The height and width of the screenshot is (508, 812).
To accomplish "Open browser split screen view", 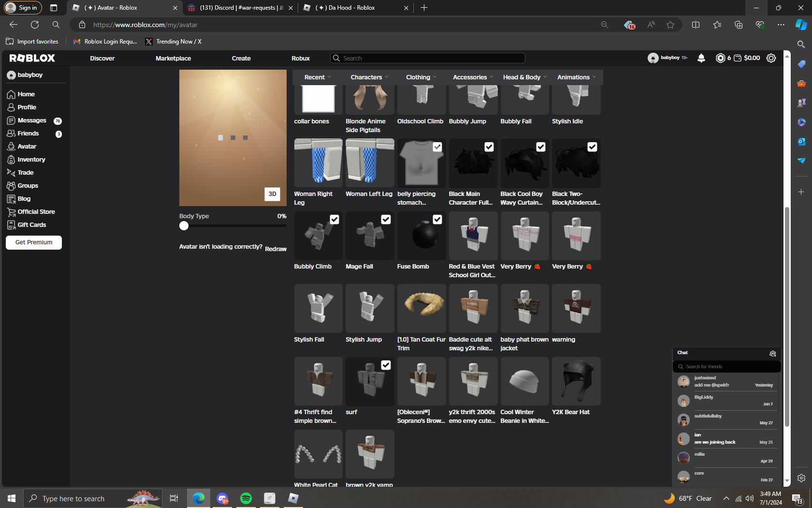I will pyautogui.click(x=696, y=25).
